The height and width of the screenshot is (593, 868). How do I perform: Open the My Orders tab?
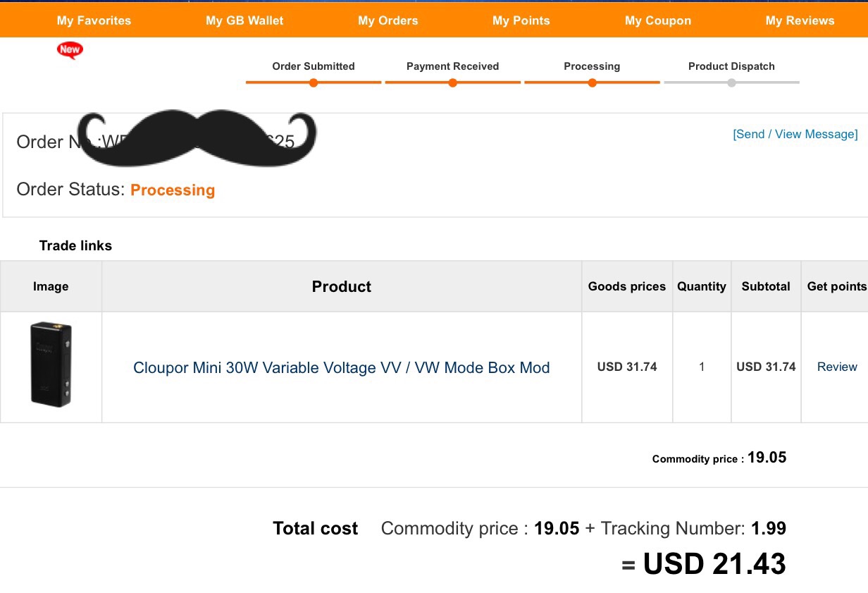[387, 20]
